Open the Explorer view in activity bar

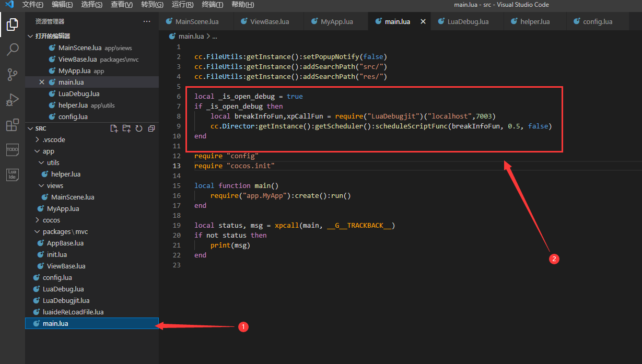(x=12, y=25)
